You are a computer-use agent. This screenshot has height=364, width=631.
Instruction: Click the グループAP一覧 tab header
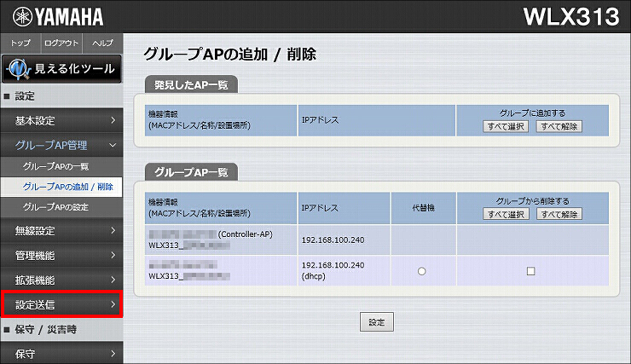pyautogui.click(x=191, y=172)
